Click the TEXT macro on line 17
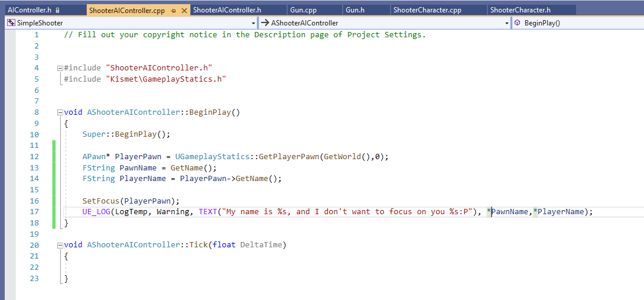Screen dimensions: 644x300 pos(208,212)
